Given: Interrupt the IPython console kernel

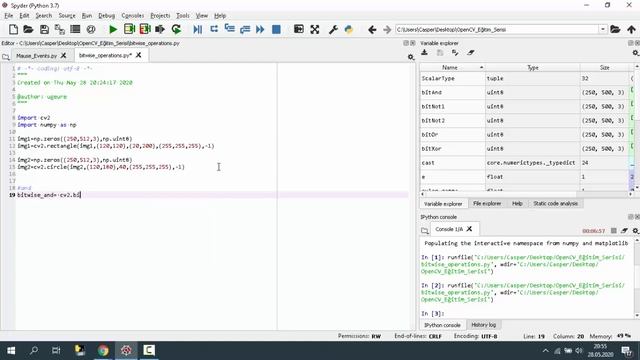Looking at the screenshot, I should point(613,231).
